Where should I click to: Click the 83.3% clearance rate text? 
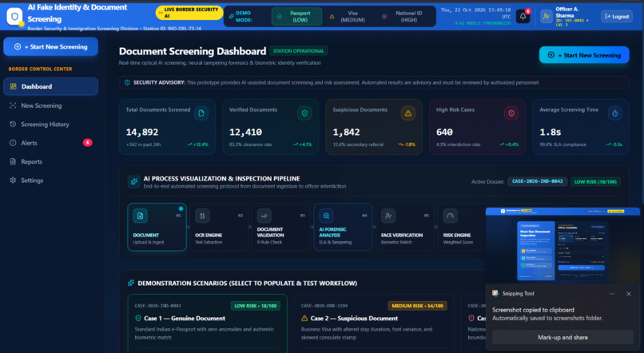pyautogui.click(x=250, y=145)
